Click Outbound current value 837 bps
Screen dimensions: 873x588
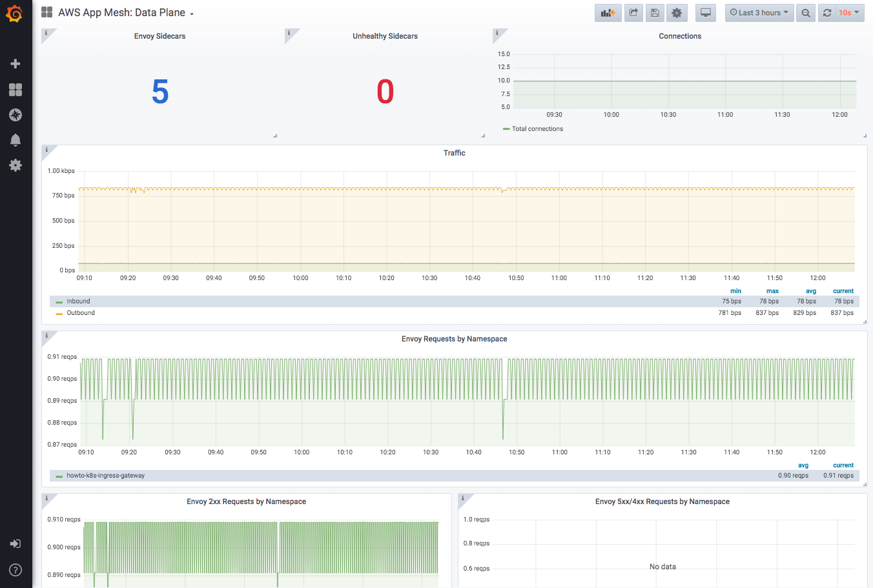pyautogui.click(x=842, y=313)
